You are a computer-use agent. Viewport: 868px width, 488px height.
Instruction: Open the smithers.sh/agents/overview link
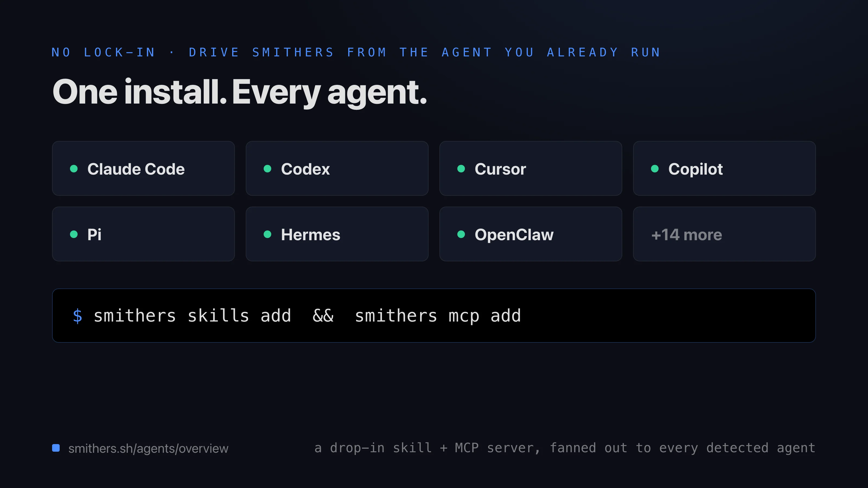point(148,449)
